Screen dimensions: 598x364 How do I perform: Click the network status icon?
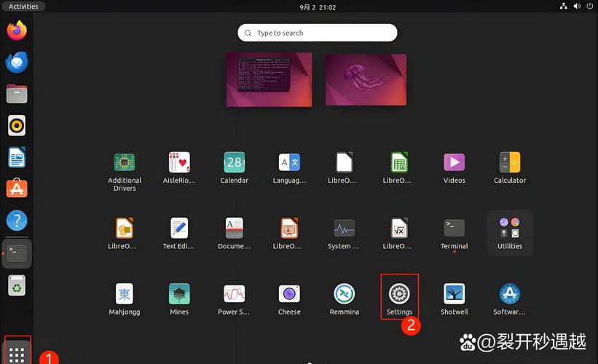point(563,6)
